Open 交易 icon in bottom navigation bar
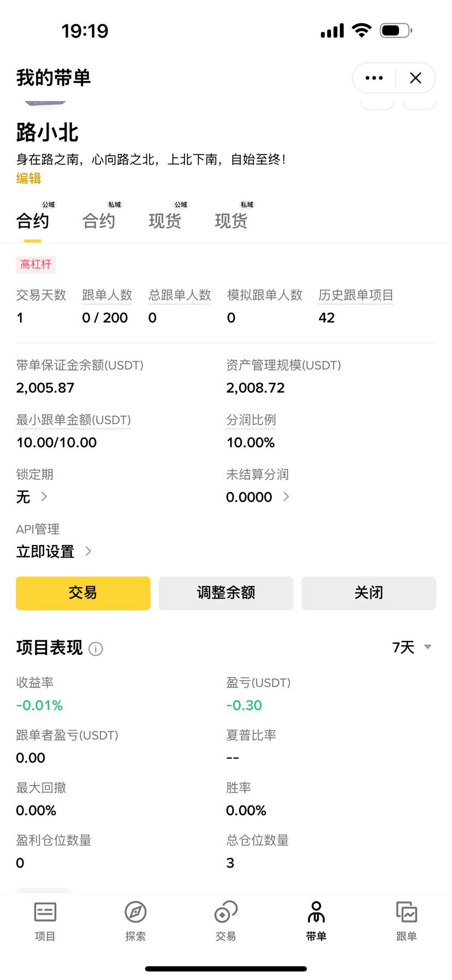Viewport: 452px width, 980px height. click(225, 921)
